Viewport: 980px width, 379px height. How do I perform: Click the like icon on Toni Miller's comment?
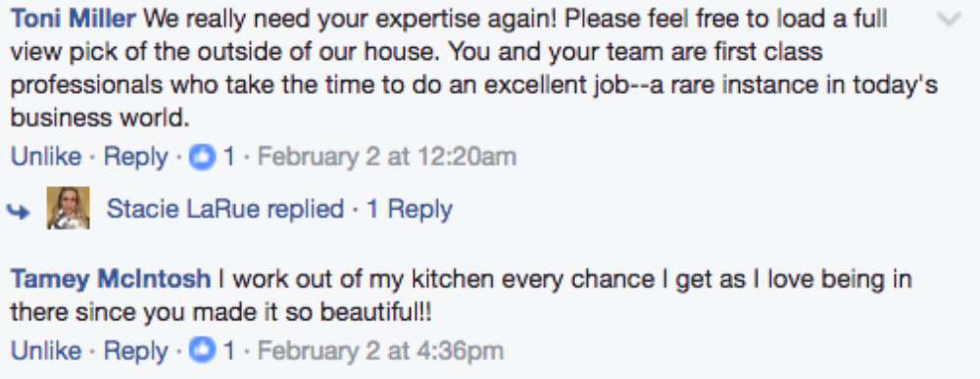[203, 156]
